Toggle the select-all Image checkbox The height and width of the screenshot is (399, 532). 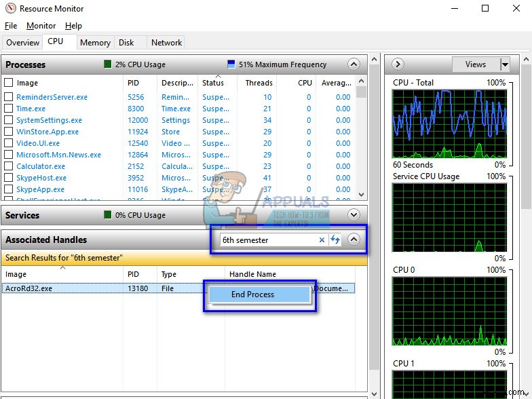[9, 83]
